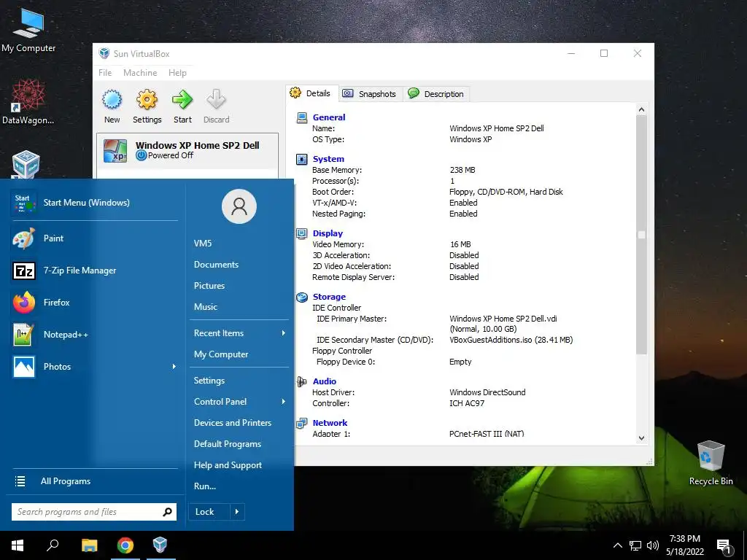Click the Storage section disk icon
Screen dimensions: 747x560
tap(301, 297)
